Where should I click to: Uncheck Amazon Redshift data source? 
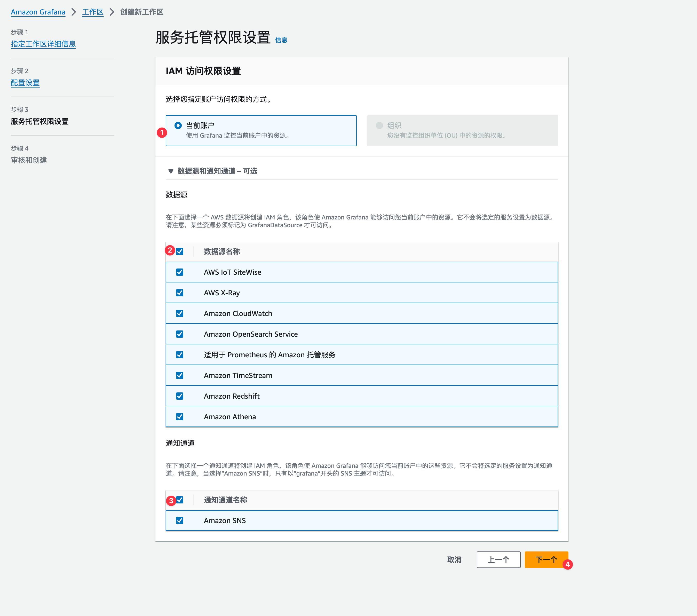tap(180, 396)
